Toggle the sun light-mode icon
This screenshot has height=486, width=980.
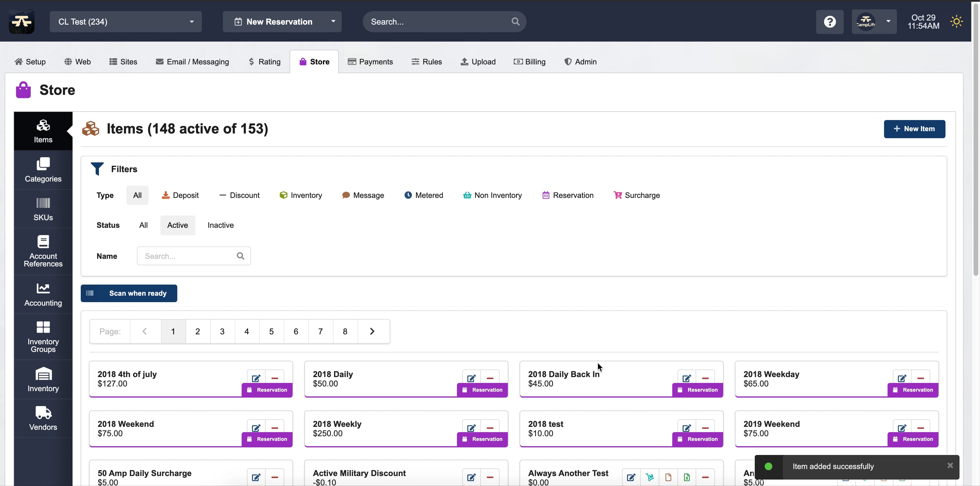tap(956, 22)
